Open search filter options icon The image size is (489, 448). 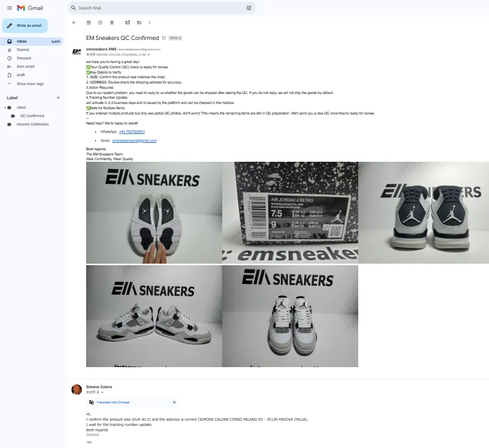click(x=249, y=8)
